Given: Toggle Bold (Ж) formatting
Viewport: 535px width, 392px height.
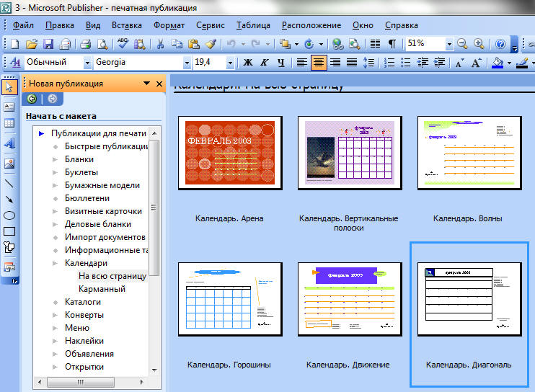Looking at the screenshot, I should 248,63.
